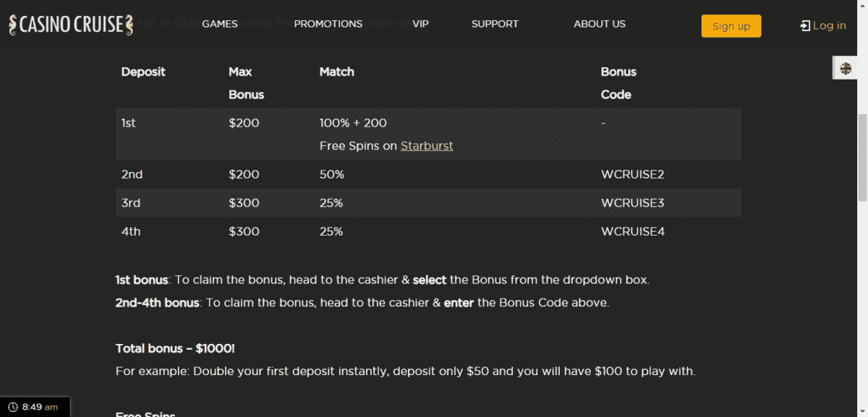Click the WCRUISE4 bonus code
868x417 pixels.
coord(632,232)
